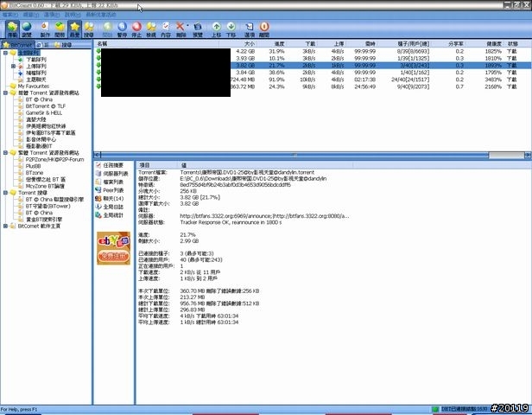Image resolution: width=532 pixels, height=415 pixels.
Task: Sort the task list by 名稱 column
Action: (156, 44)
